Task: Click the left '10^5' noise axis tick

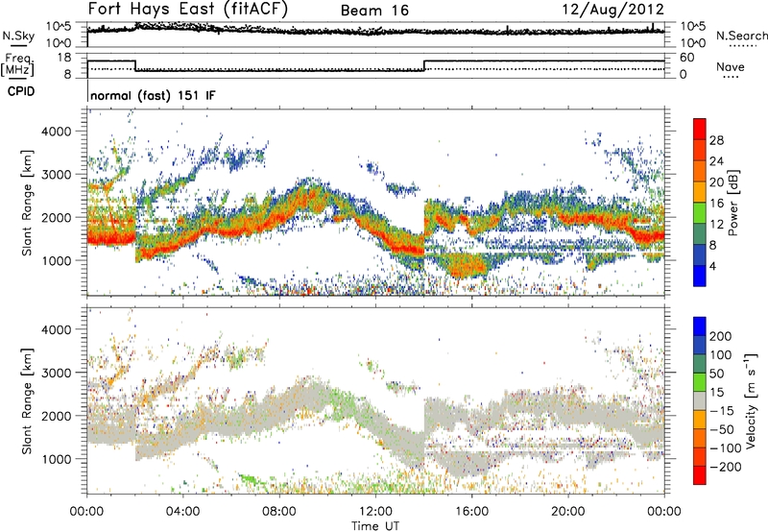Action: tap(59, 27)
